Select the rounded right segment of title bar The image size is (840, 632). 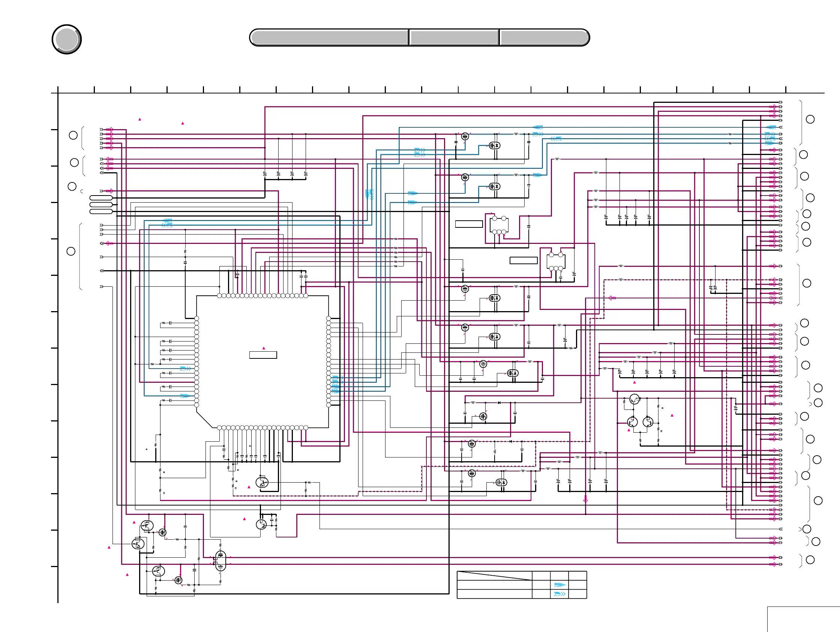click(544, 38)
